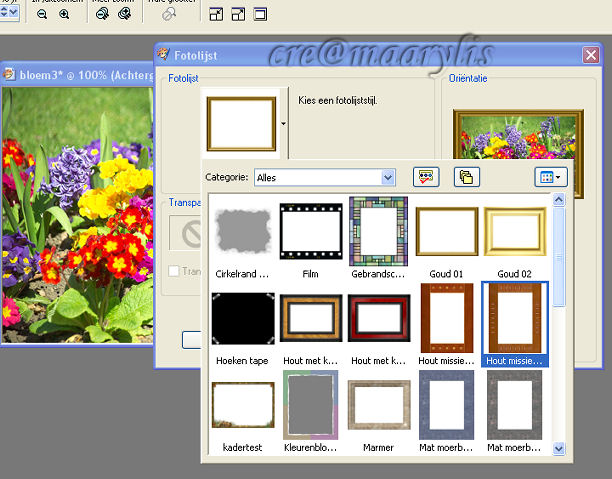Click the 'kadertest' label

click(242, 447)
